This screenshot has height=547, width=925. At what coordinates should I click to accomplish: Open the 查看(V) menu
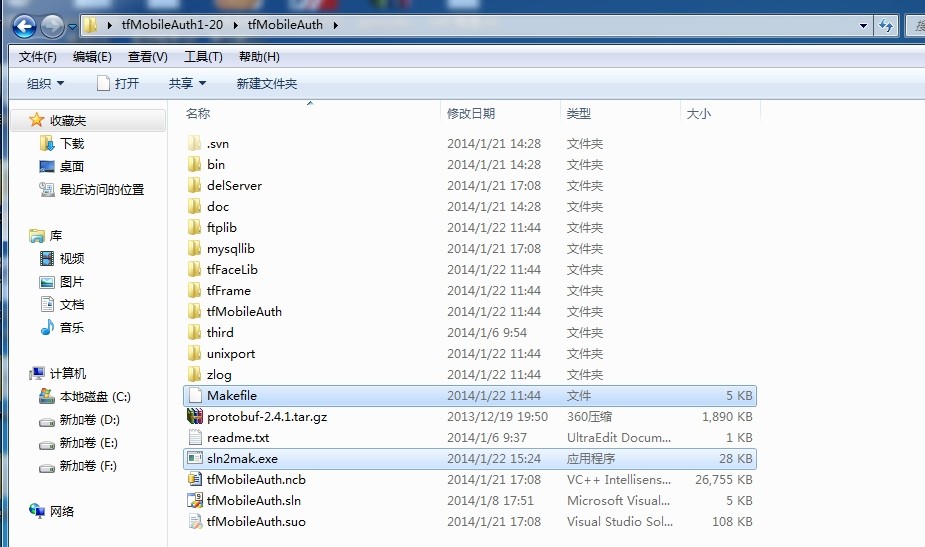[x=147, y=57]
